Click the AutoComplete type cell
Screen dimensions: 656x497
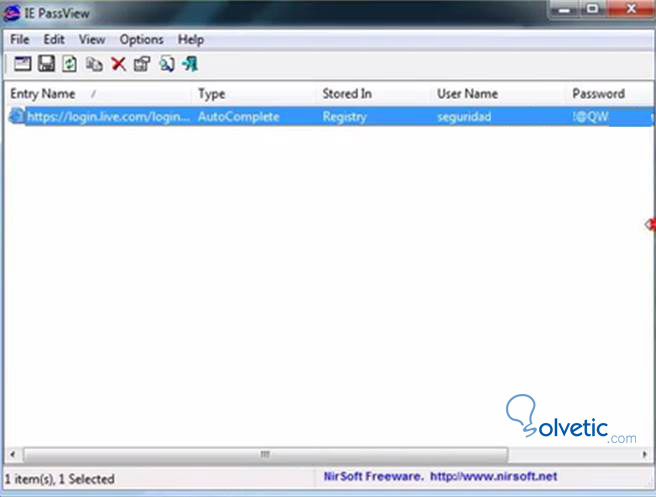click(x=238, y=117)
